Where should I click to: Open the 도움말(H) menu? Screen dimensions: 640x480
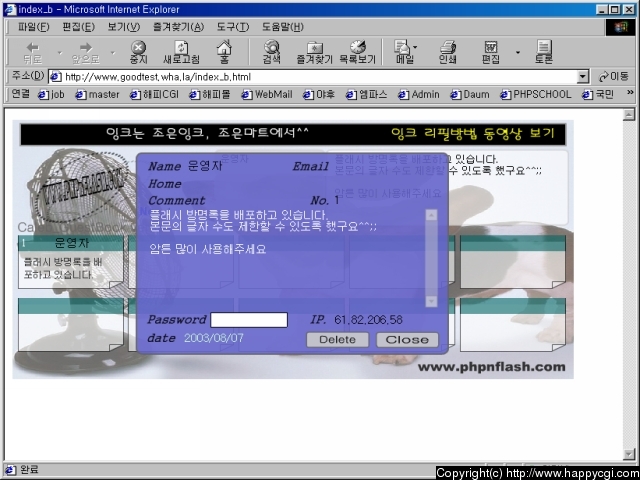click(x=282, y=27)
